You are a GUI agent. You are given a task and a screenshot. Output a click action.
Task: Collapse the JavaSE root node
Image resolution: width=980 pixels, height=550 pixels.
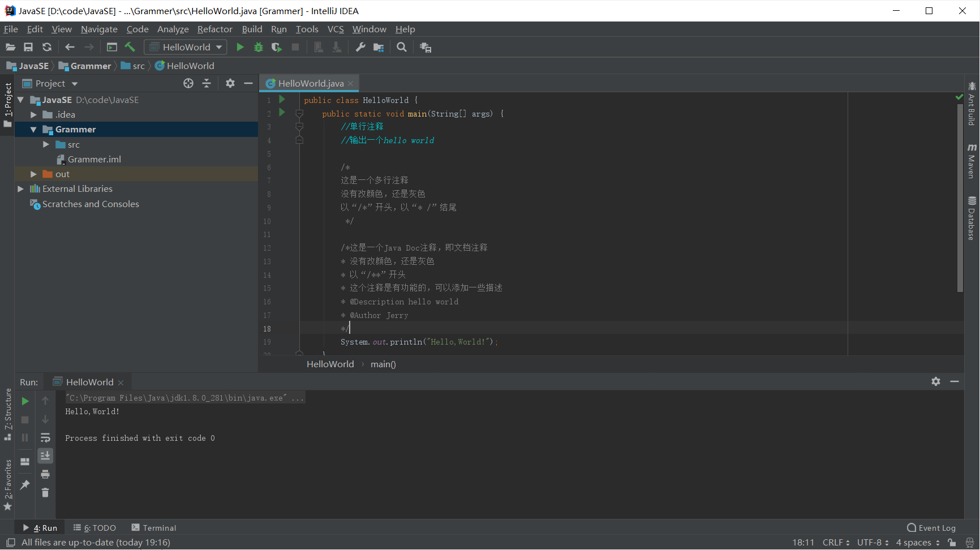21,100
